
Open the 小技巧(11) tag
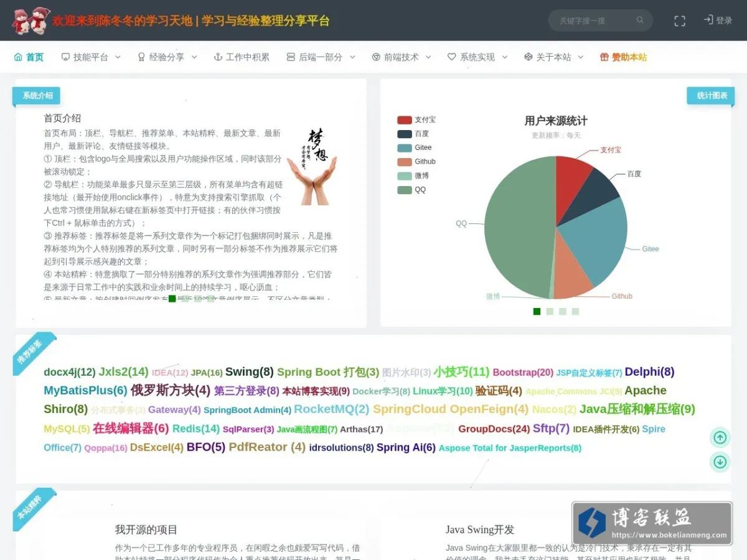(461, 371)
